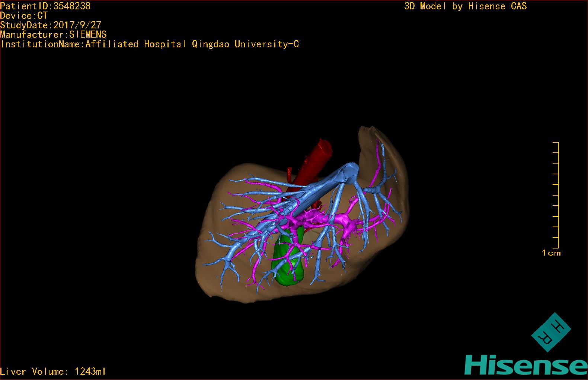Screen dimensions: 588x380
Task: Click the vertical scale ruler
Action: click(x=556, y=195)
